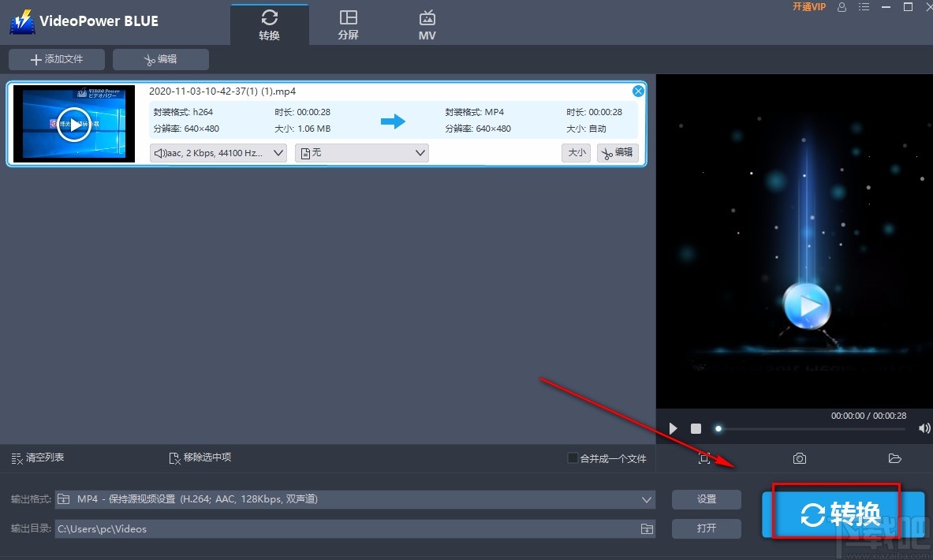
Task: Switch to the 分屏 tab
Action: point(349,23)
